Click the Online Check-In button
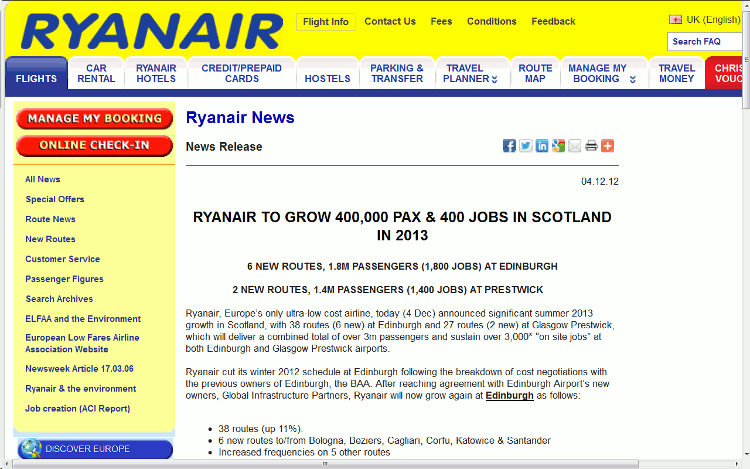 [94, 145]
